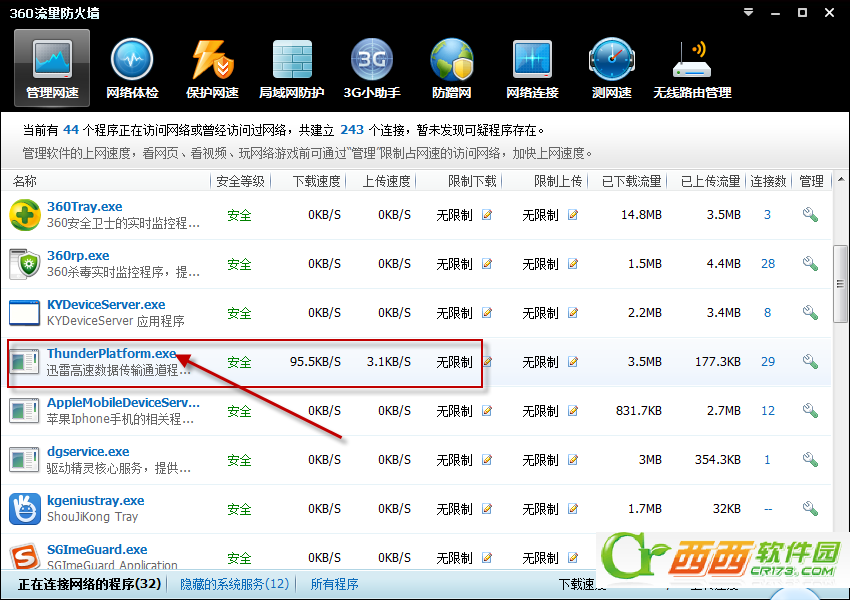This screenshot has height=600, width=850.
Task: Launch 测网速 speed test
Action: pos(611,68)
